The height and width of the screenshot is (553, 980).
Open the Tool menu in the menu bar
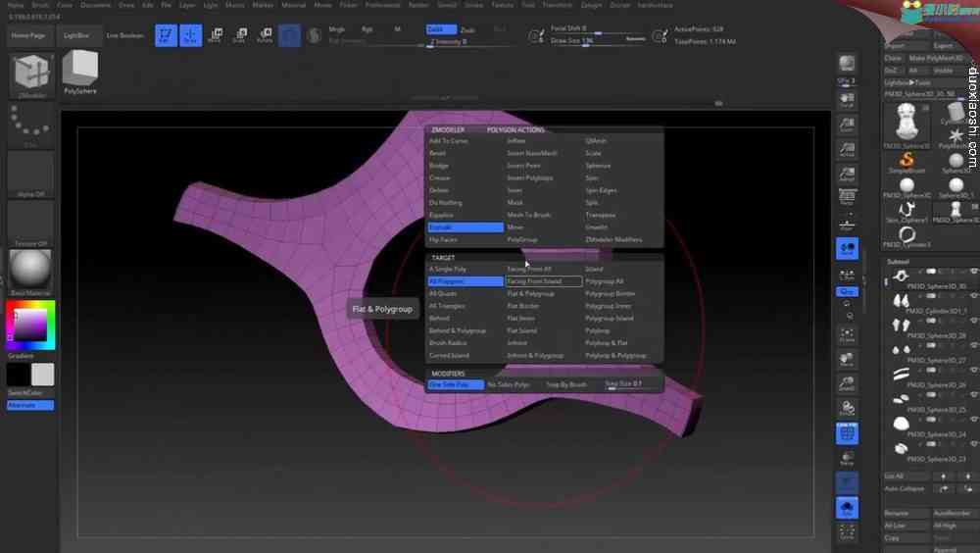[529, 4]
